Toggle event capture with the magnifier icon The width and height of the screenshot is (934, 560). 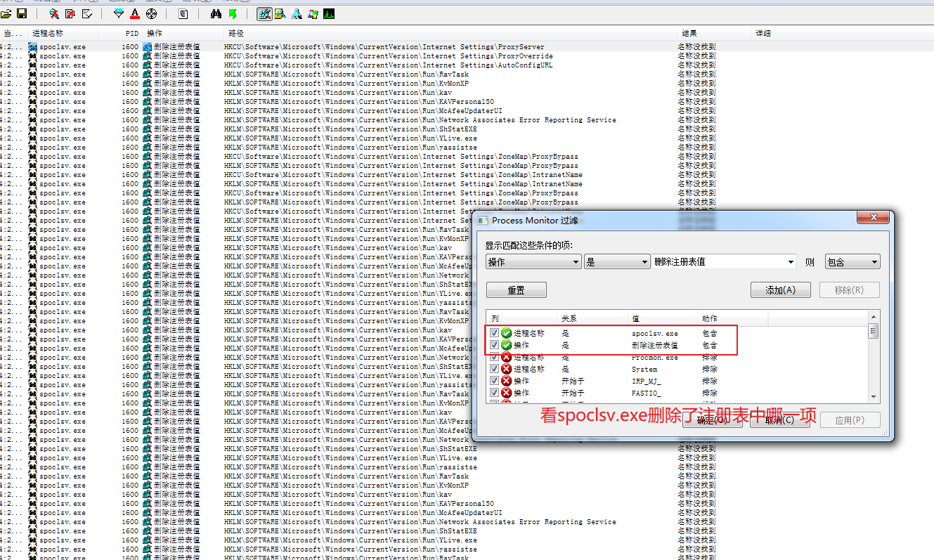tap(54, 13)
